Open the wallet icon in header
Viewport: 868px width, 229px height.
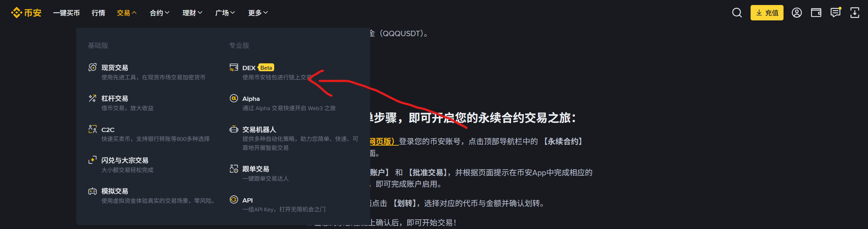[x=816, y=13]
